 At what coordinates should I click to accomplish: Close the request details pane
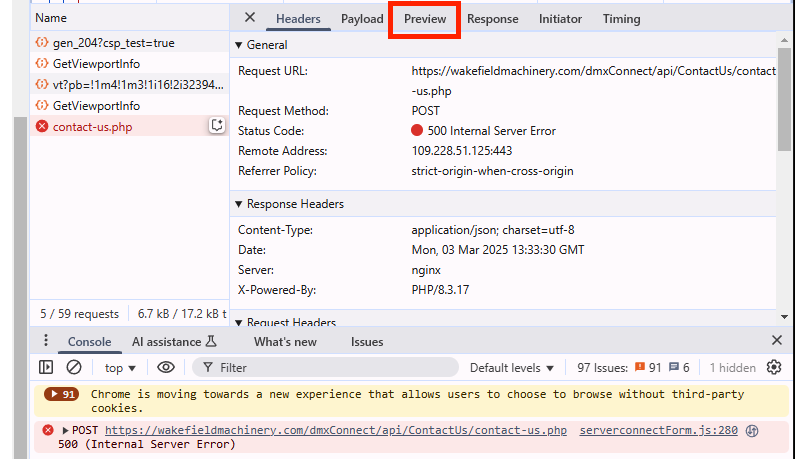[x=250, y=18]
